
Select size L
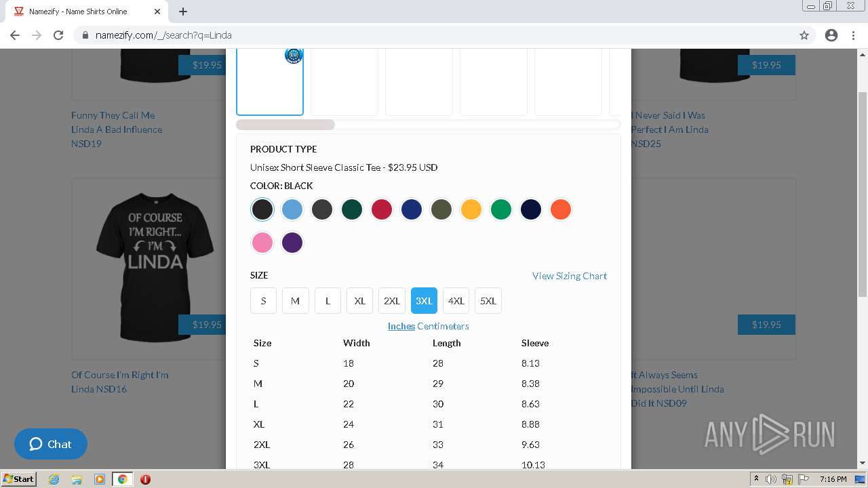(328, 301)
